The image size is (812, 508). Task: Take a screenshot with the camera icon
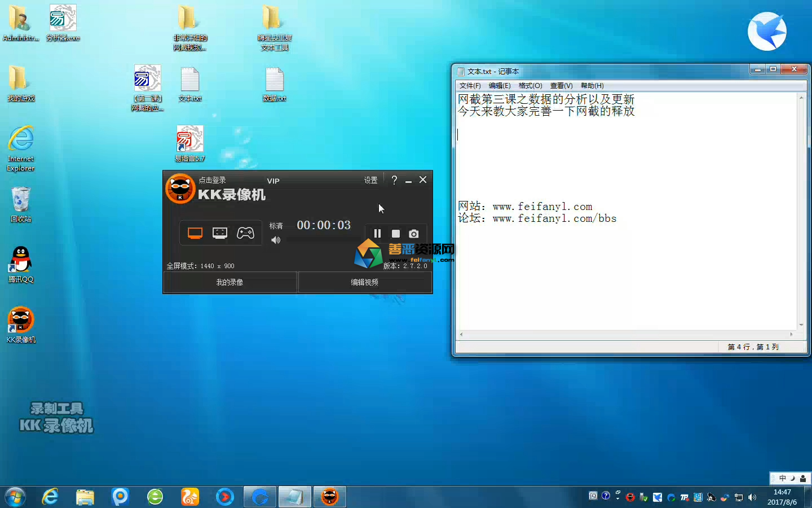click(x=414, y=234)
